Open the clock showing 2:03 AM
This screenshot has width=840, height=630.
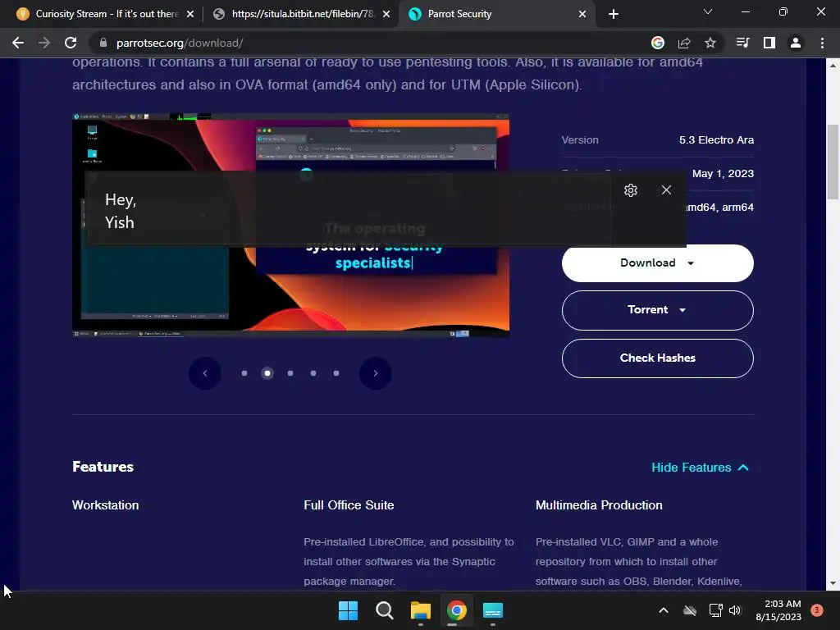click(x=778, y=610)
